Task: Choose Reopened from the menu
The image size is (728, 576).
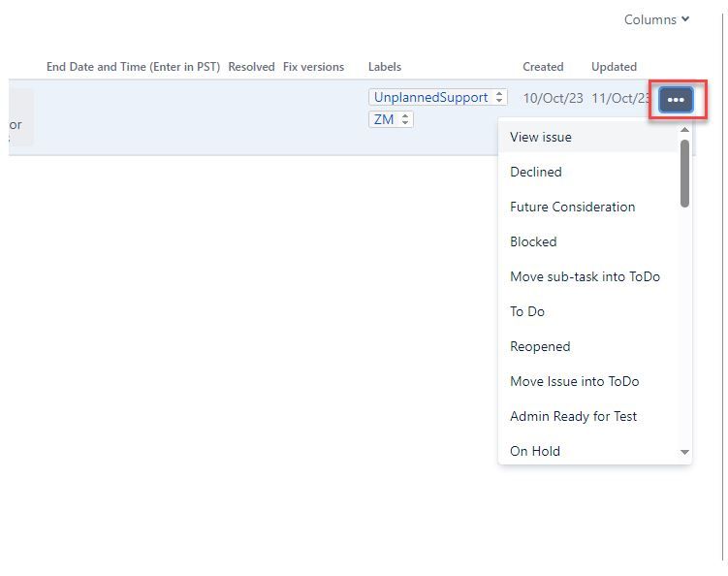Action: (587, 346)
